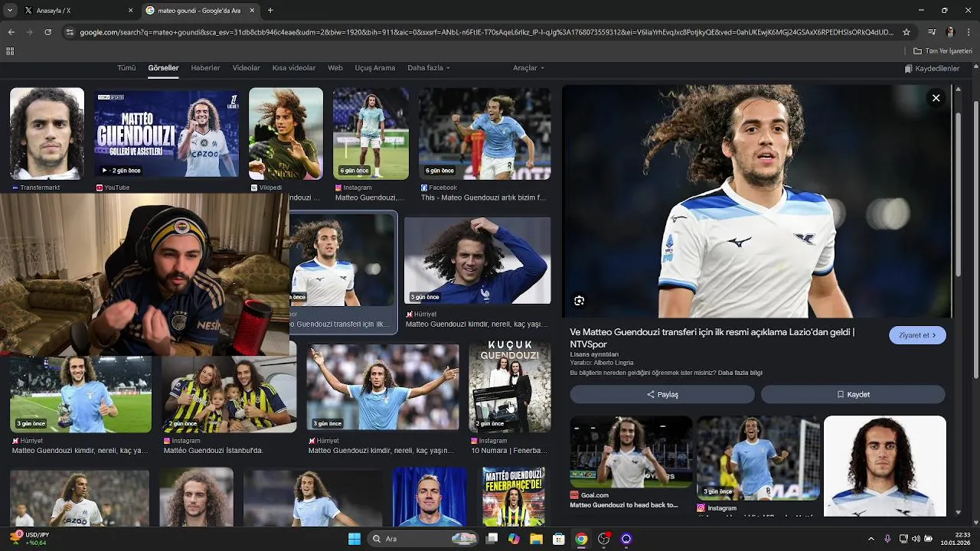
Task: Open the Fenerbahçe'de yellow poster thumbnail
Action: (x=514, y=497)
